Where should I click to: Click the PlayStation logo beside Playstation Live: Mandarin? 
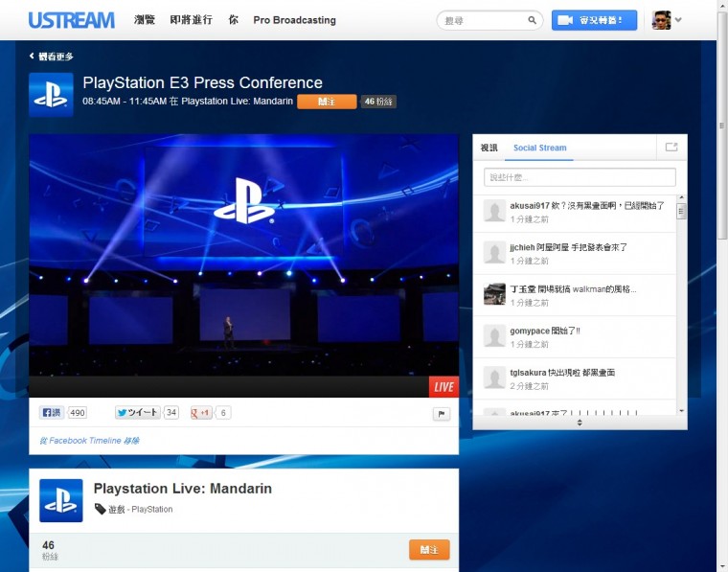(x=60, y=500)
